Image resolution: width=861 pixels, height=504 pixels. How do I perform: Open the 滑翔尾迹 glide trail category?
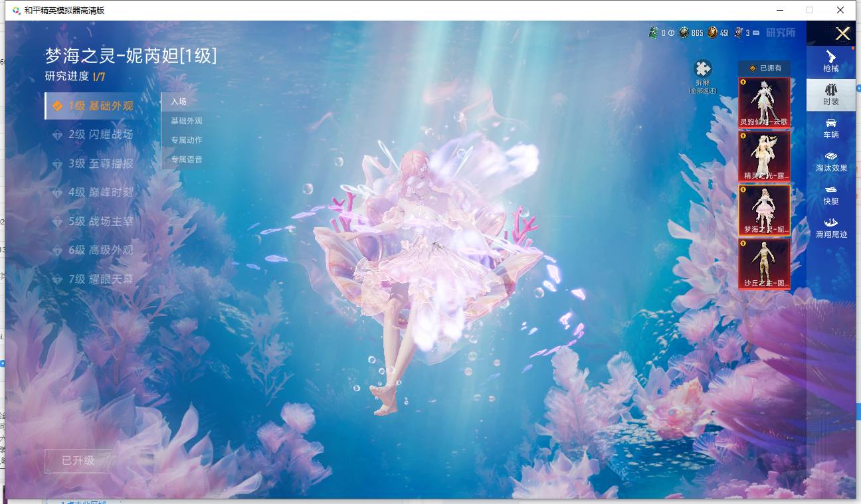tap(830, 228)
